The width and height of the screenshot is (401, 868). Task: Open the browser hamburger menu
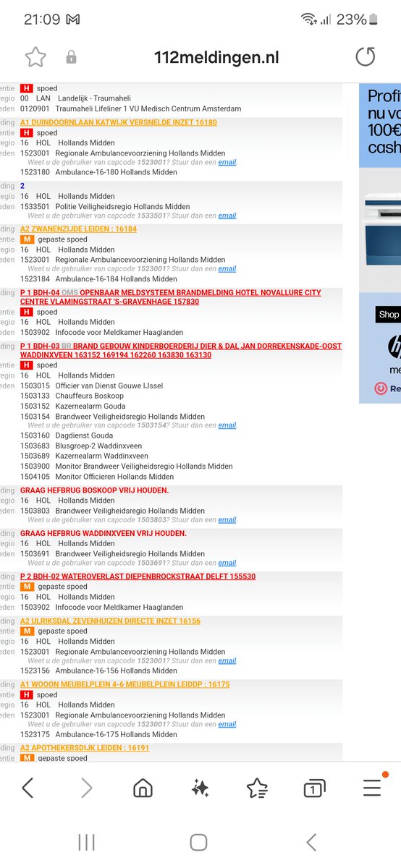(x=372, y=788)
